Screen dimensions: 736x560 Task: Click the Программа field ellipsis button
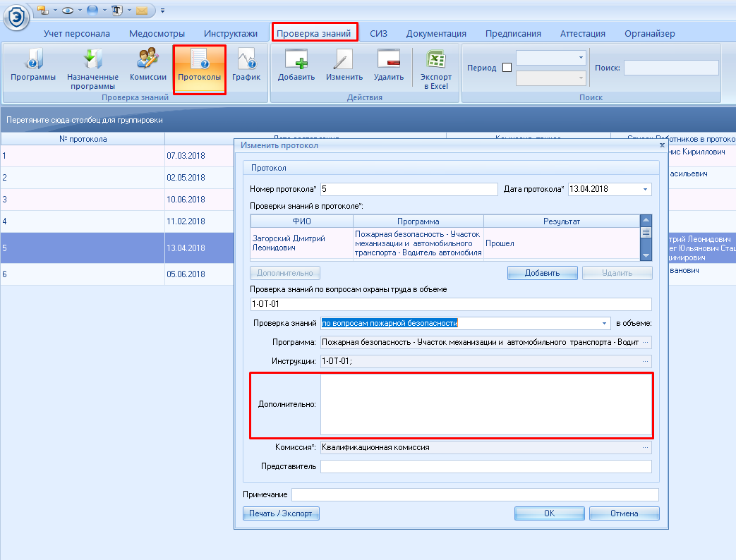(644, 342)
